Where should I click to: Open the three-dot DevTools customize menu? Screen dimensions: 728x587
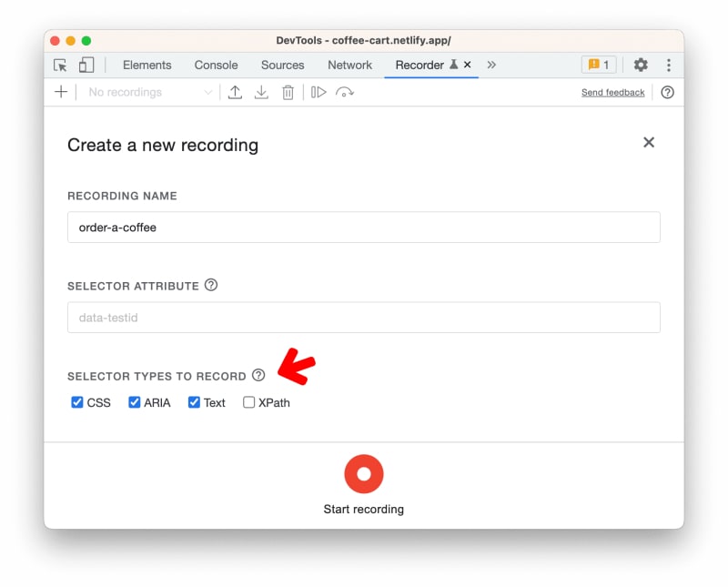coord(669,66)
